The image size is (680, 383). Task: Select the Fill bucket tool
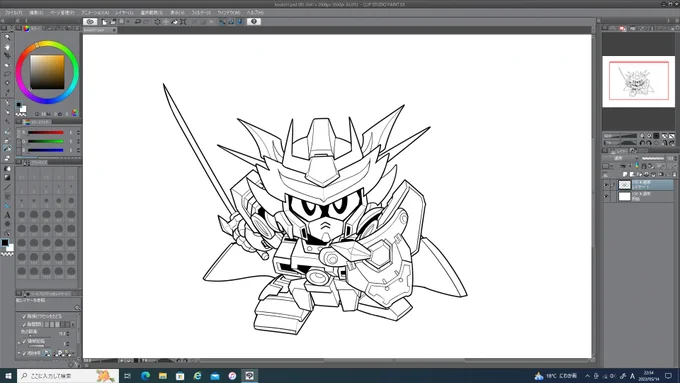click(7, 149)
